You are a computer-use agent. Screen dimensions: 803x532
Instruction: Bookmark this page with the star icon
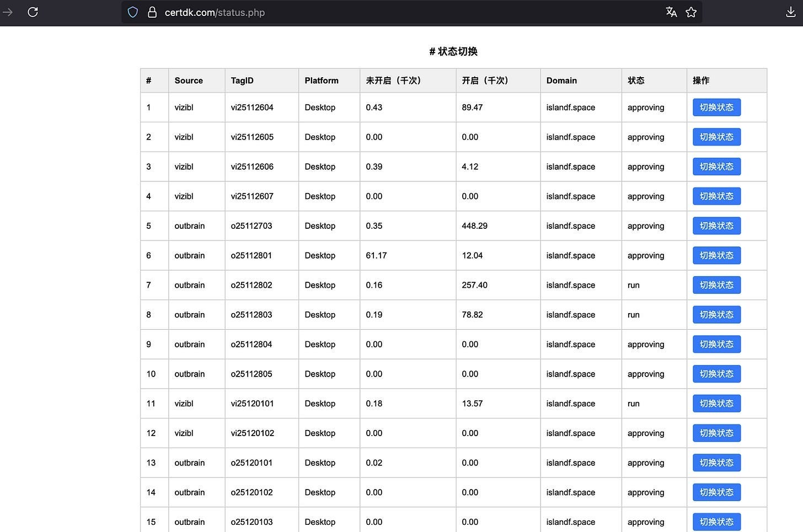[x=691, y=12]
